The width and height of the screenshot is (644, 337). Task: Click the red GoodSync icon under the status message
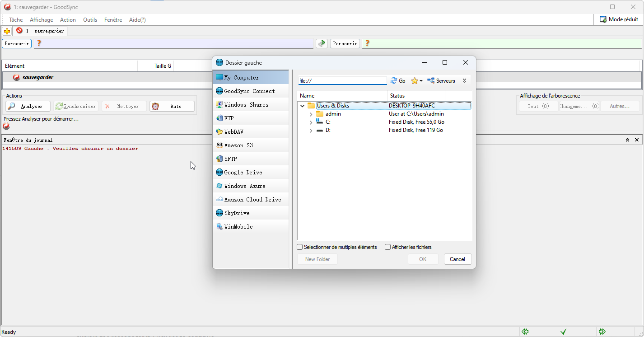[6, 126]
